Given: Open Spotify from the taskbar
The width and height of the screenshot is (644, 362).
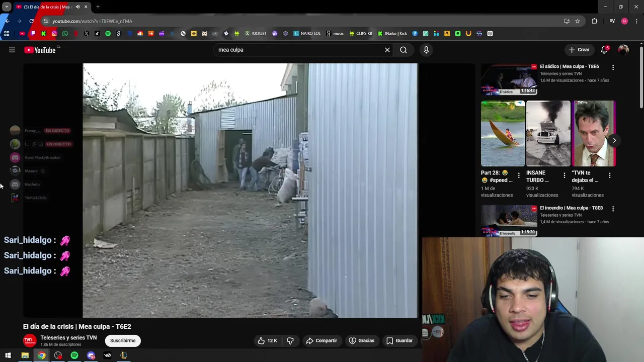Looking at the screenshot, I should (x=74, y=355).
